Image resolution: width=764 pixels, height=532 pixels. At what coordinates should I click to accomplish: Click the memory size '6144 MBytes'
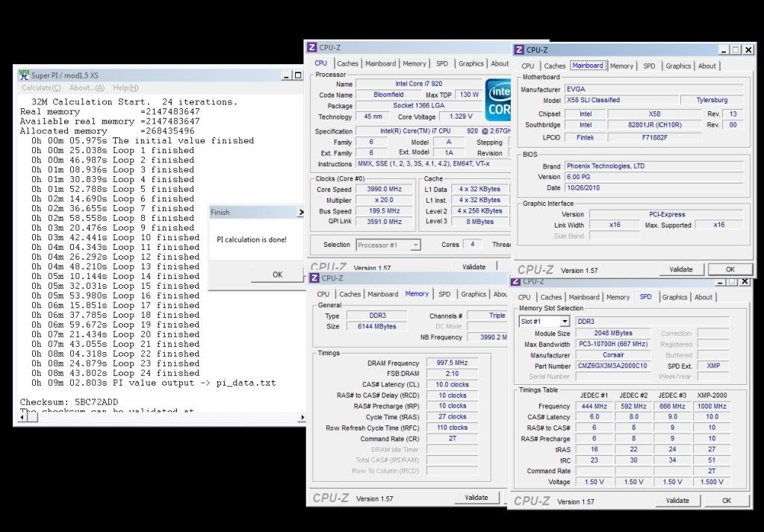pyautogui.click(x=376, y=327)
